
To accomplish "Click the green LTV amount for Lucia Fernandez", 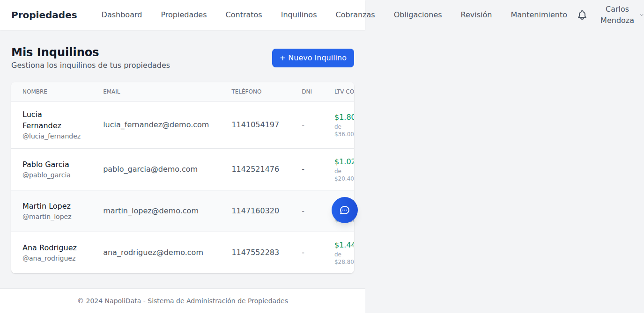I will [344, 116].
